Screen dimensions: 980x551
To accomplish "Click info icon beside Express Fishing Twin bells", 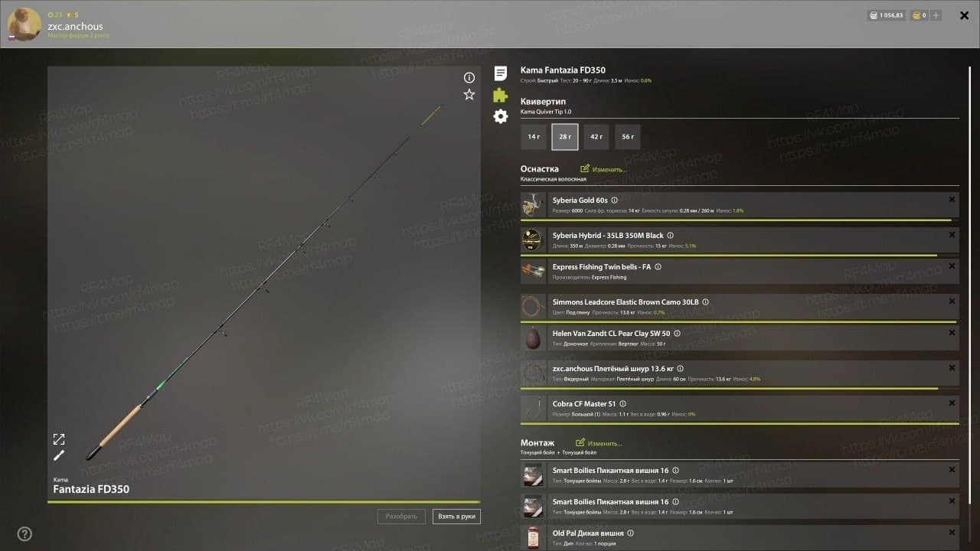I will pyautogui.click(x=658, y=267).
